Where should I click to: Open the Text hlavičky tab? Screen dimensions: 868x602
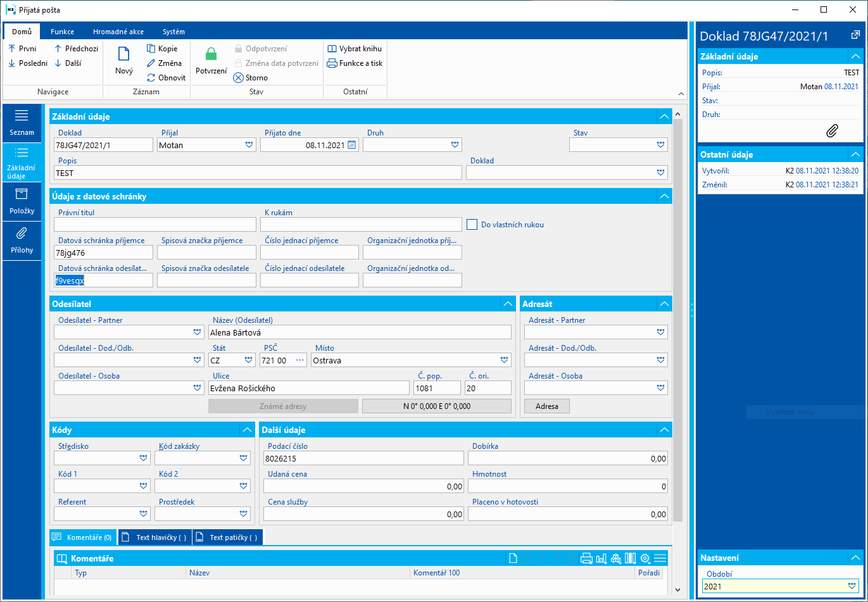click(x=155, y=537)
